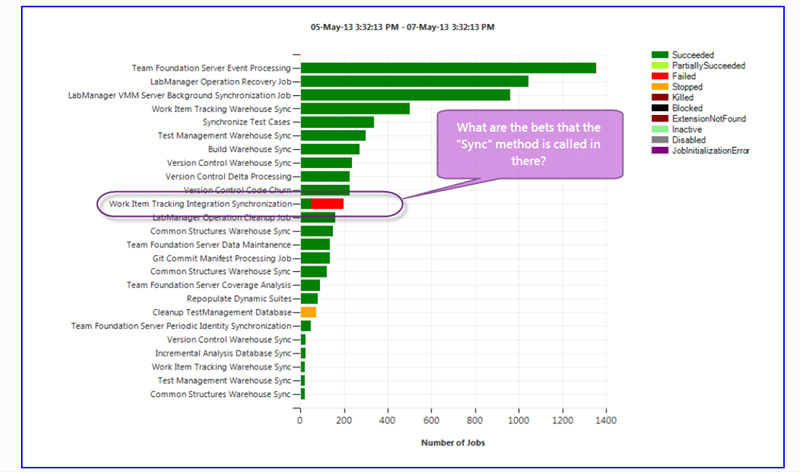Click the Synchronize Test Cases bar
Screen dimensions: 800x472
337,122
